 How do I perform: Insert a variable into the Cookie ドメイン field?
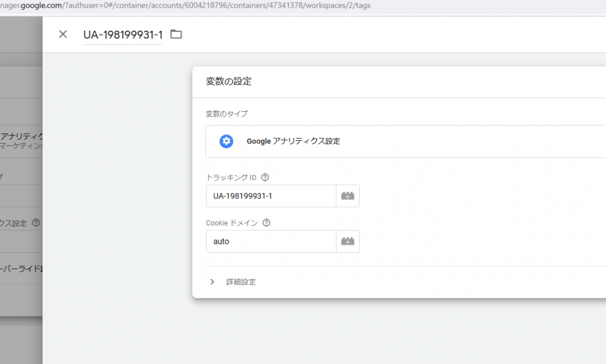(x=348, y=241)
